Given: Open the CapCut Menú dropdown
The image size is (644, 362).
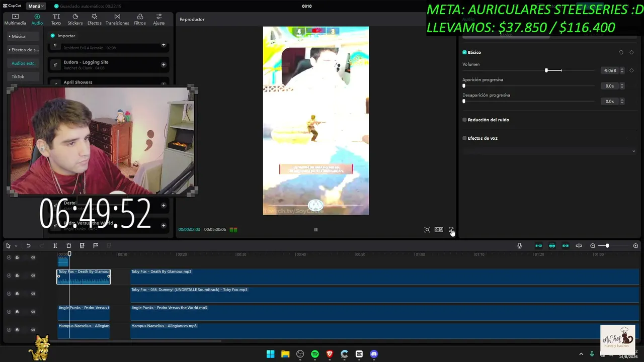Looking at the screenshot, I should 36,6.
